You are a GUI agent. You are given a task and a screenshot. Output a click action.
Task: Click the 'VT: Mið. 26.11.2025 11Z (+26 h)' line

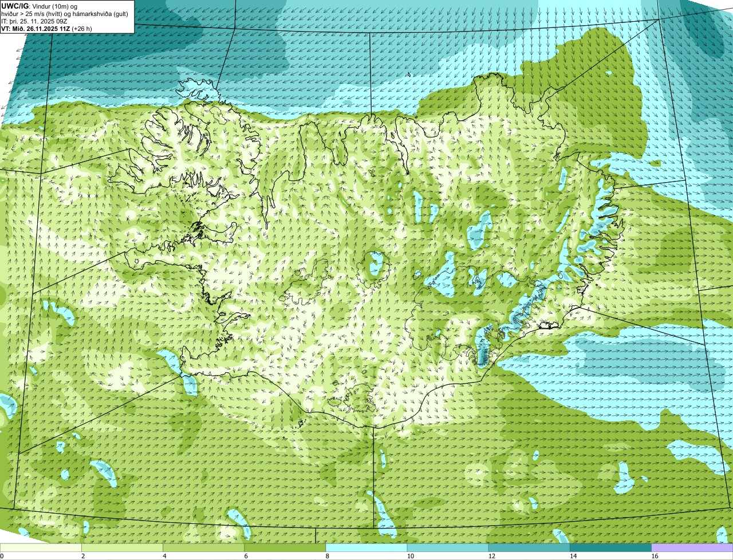coord(46,29)
